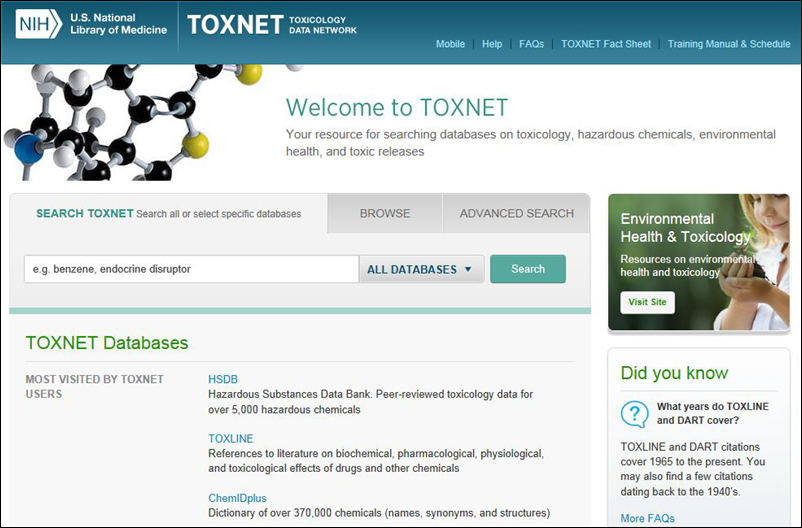Open the ChemIDplus database link

(237, 498)
